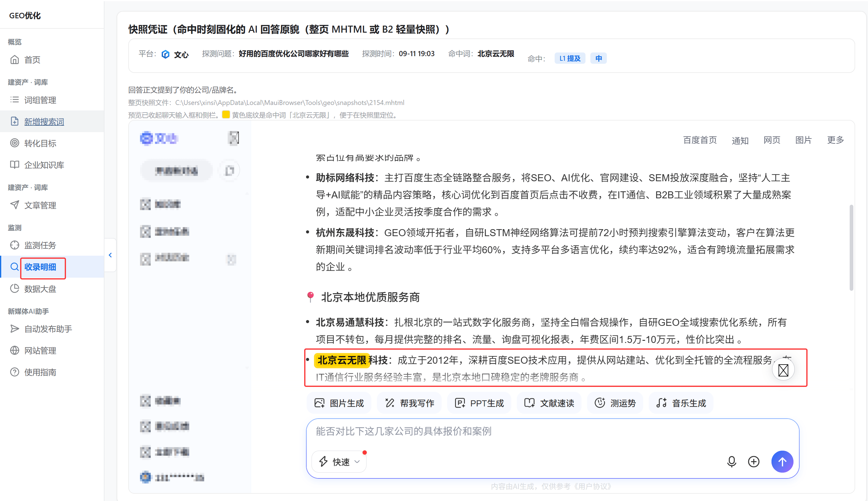This screenshot has height=501, width=868.
Task: Click the chat input field placeholder
Action: pos(403,431)
